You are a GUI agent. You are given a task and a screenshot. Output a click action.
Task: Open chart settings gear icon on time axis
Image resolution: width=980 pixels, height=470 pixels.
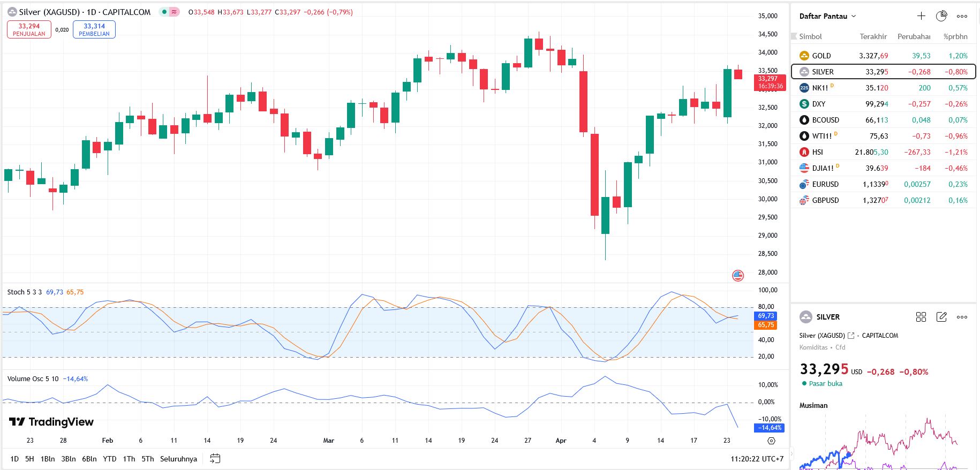click(771, 441)
